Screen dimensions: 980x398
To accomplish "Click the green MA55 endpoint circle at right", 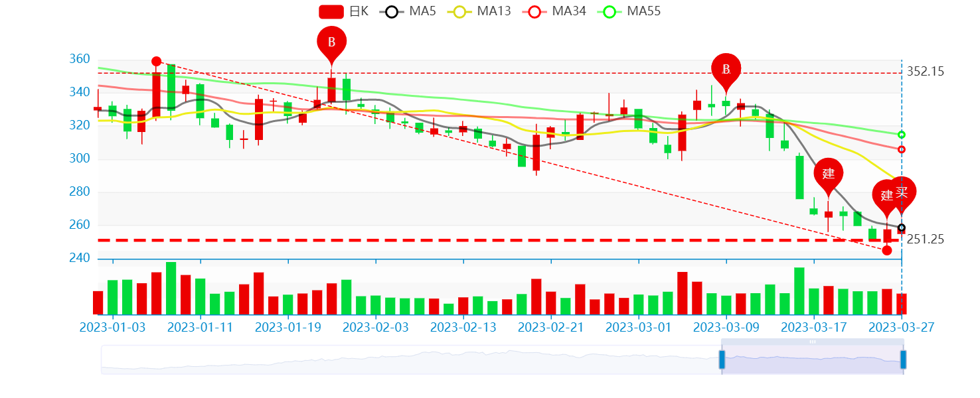I will click(902, 135).
